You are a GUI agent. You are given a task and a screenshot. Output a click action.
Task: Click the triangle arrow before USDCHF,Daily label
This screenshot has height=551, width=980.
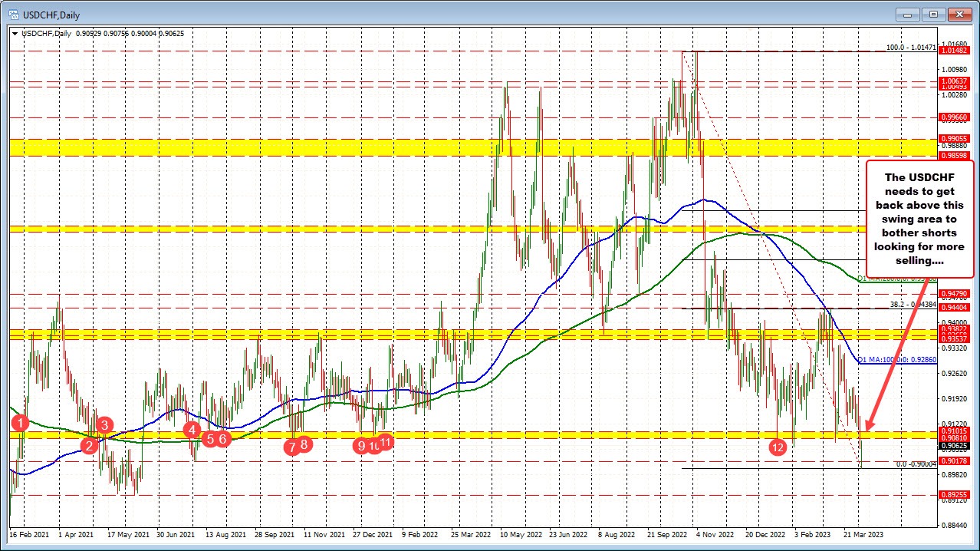point(15,33)
